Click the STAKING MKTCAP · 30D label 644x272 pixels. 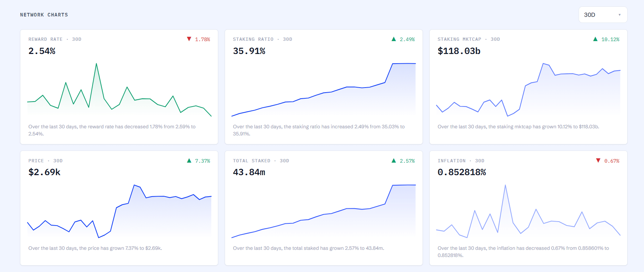coord(469,39)
